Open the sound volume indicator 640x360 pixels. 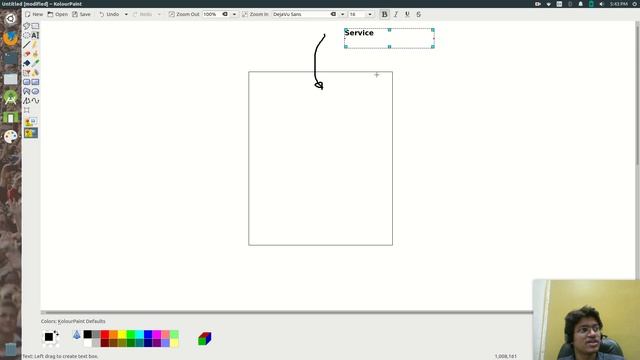(x=602, y=4)
